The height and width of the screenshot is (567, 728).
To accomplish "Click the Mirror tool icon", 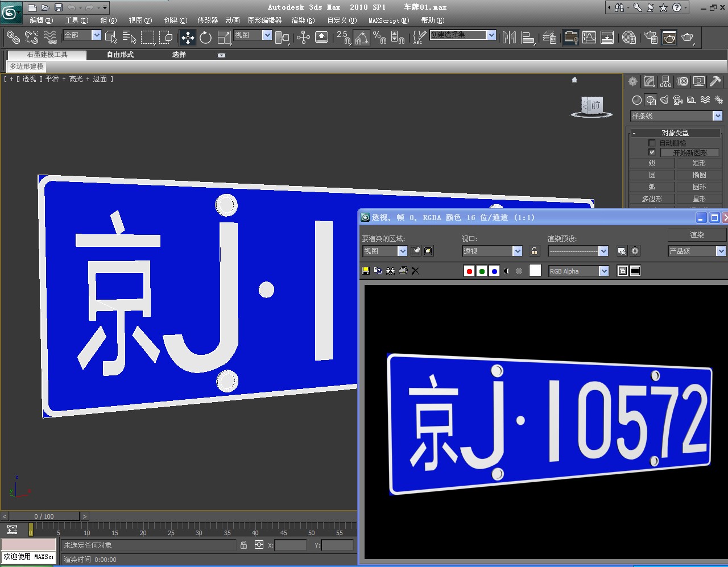I will click(x=509, y=38).
